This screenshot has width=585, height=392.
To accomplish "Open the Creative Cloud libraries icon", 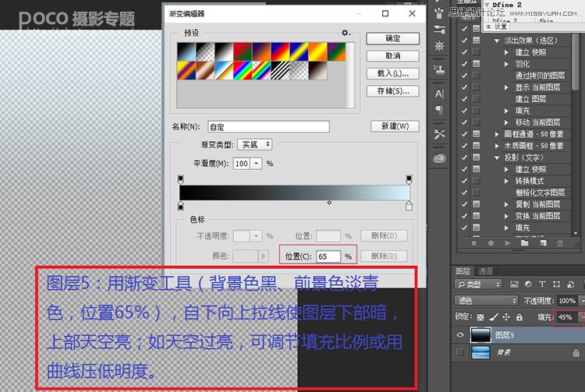I will click(x=439, y=159).
